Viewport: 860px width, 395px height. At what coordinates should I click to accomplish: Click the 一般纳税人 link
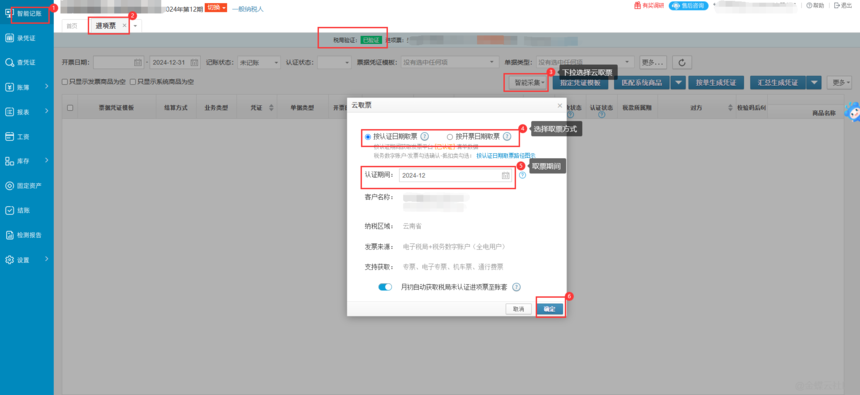(x=247, y=9)
